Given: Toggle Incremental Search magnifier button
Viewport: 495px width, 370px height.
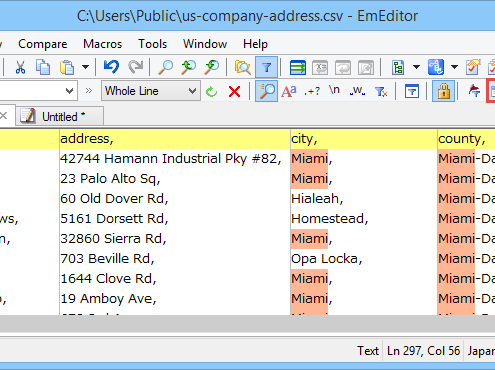Looking at the screenshot, I should [266, 91].
